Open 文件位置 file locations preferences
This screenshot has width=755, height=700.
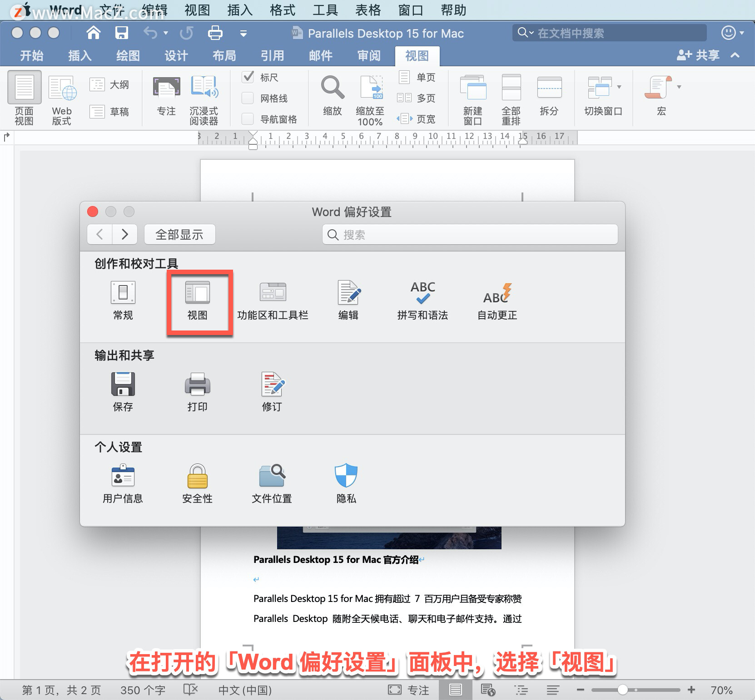coord(272,483)
